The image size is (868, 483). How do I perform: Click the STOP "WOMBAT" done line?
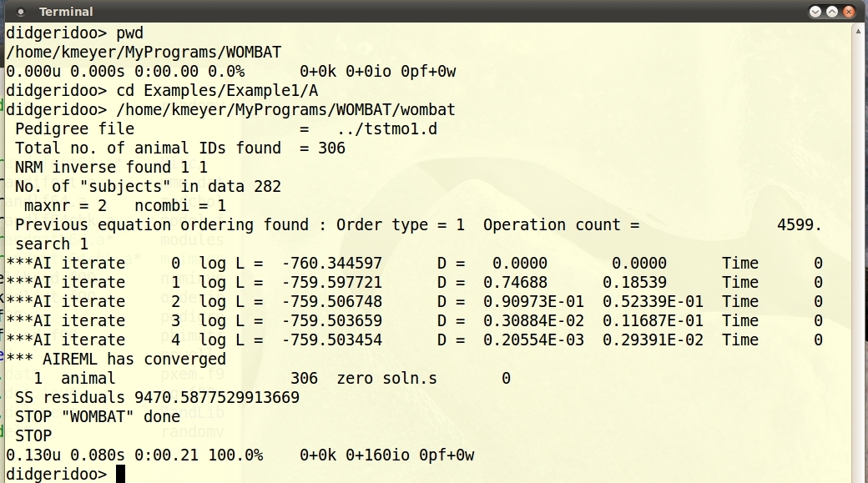97,416
